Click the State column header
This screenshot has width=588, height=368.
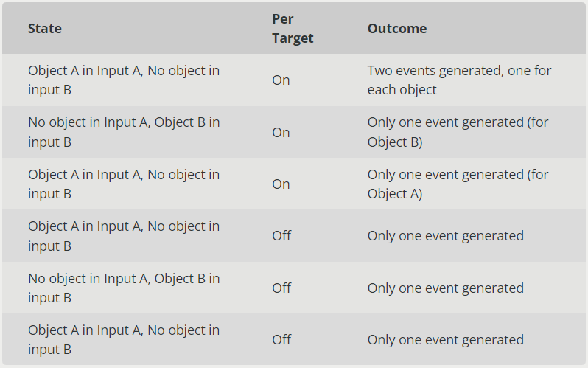click(x=45, y=29)
